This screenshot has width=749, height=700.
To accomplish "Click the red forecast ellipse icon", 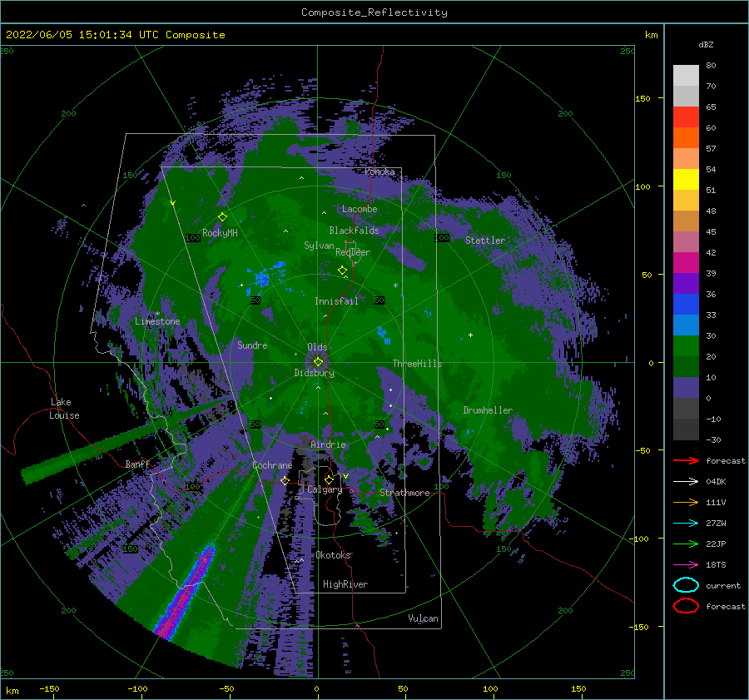I will coord(686,606).
